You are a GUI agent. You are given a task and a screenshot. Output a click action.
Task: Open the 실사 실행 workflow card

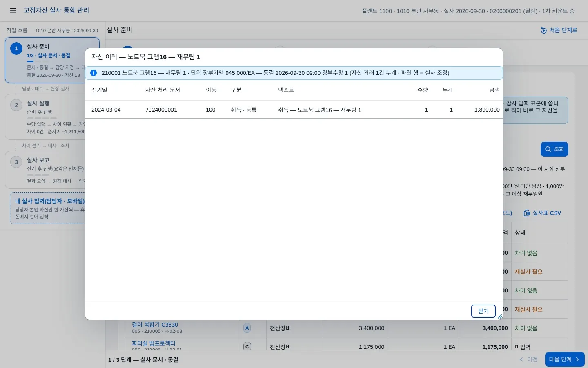tap(52, 117)
